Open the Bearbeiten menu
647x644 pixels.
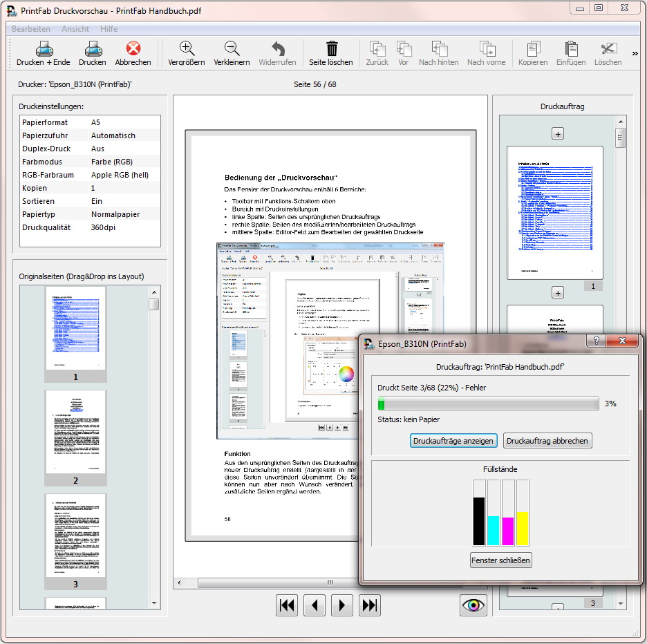(31, 29)
